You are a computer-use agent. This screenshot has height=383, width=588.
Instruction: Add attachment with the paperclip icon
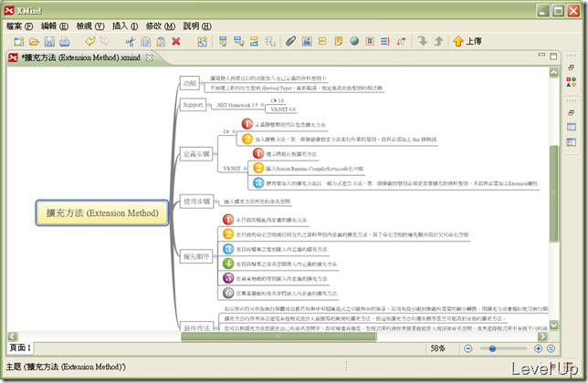coord(290,41)
